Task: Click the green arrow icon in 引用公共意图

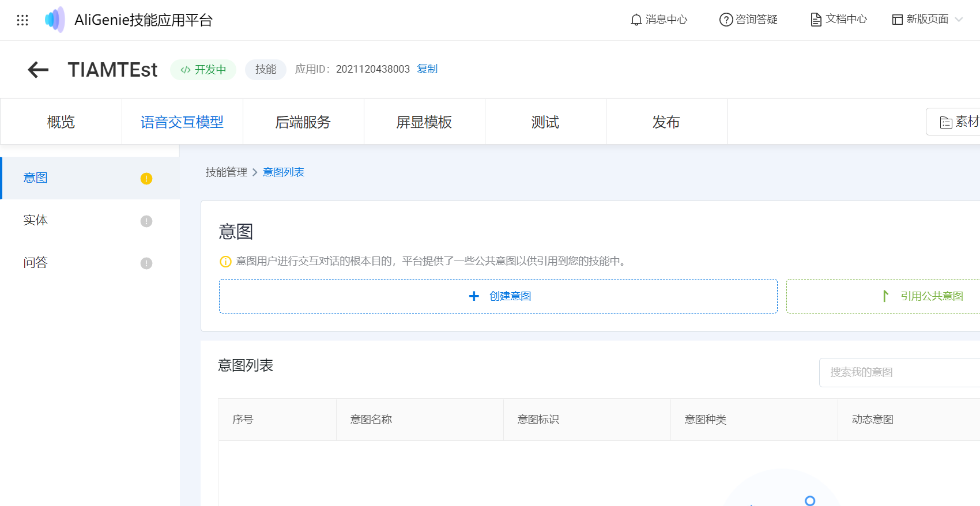Action: click(x=885, y=296)
